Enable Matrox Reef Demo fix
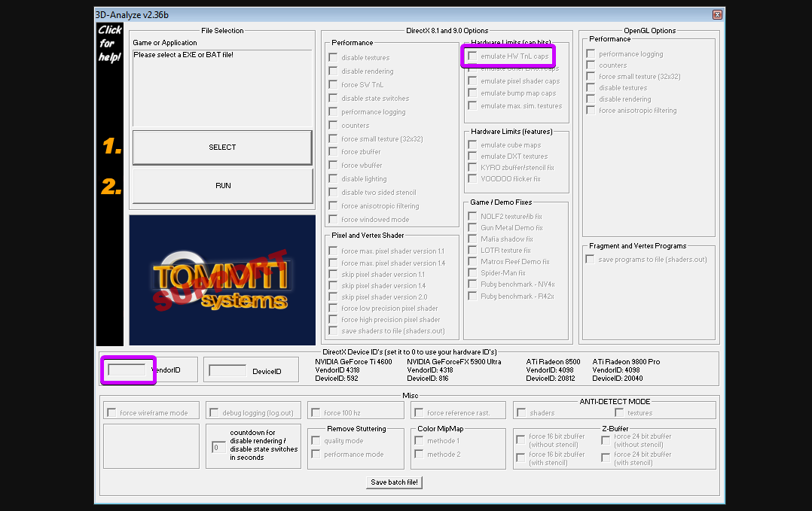The height and width of the screenshot is (511, 812). [472, 262]
